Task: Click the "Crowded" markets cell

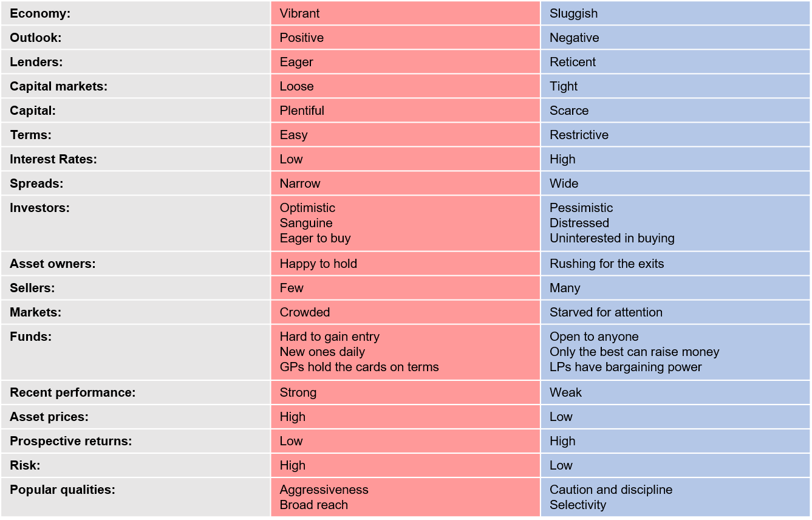Action: click(305, 312)
